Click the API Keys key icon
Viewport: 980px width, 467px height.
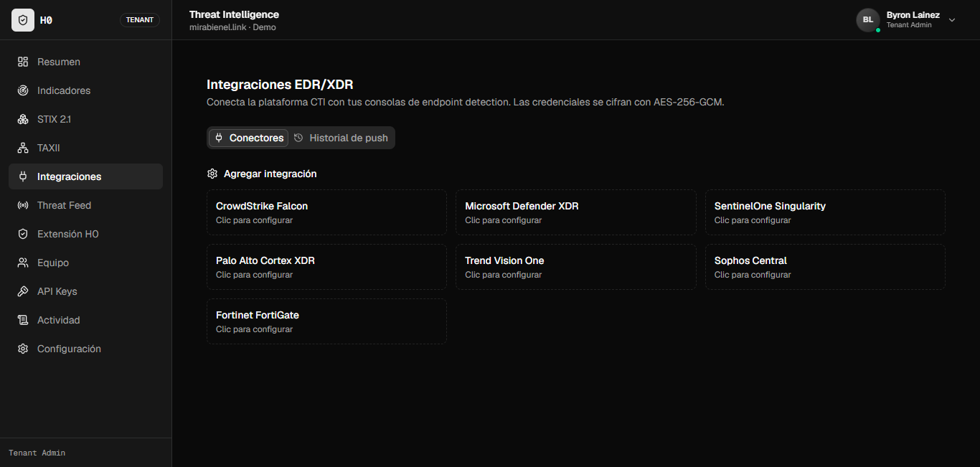tap(23, 291)
